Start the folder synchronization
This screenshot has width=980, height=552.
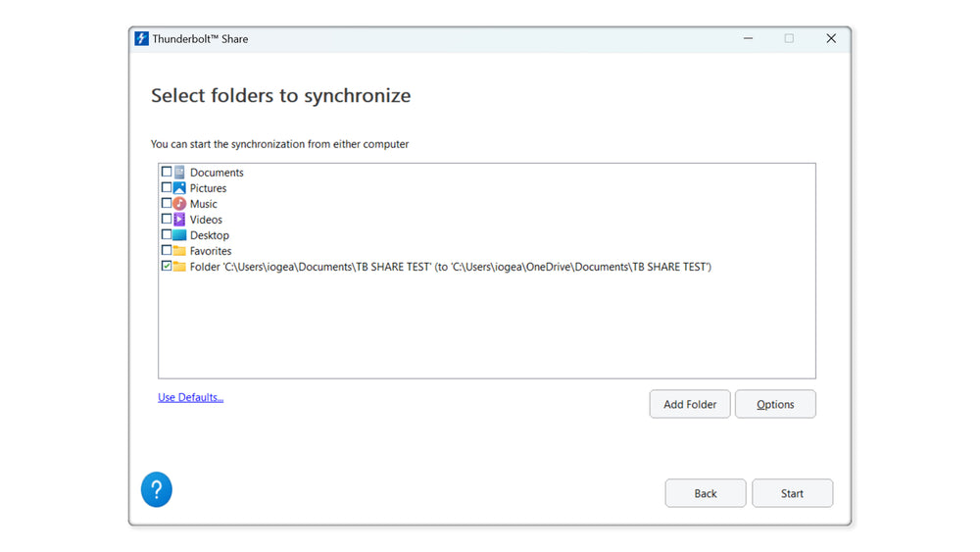(792, 493)
